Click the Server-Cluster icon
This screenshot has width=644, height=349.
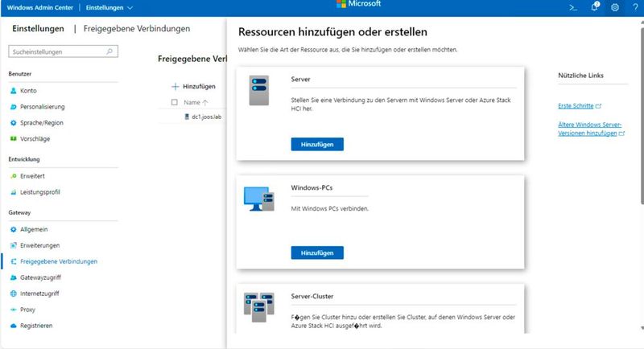tap(258, 307)
